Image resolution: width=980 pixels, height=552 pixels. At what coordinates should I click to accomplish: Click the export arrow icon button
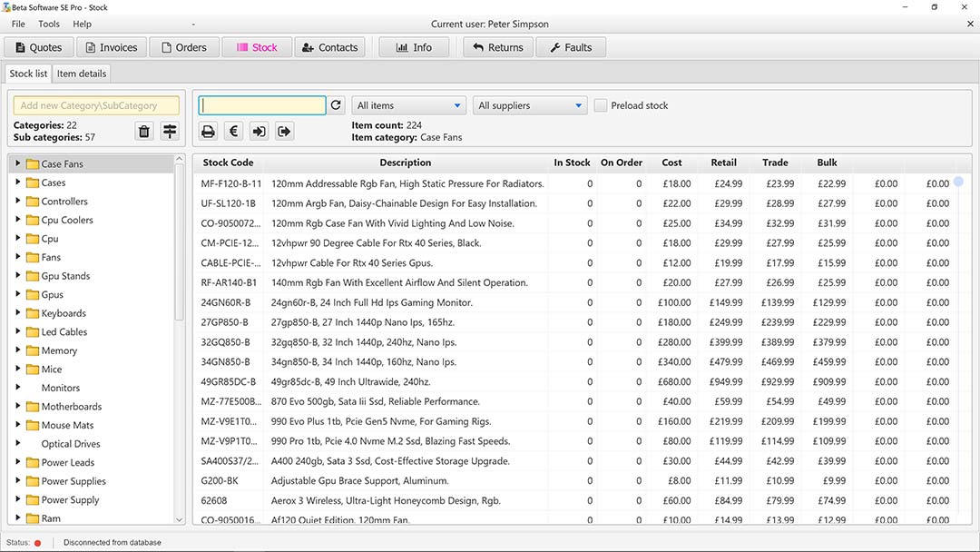click(x=284, y=132)
